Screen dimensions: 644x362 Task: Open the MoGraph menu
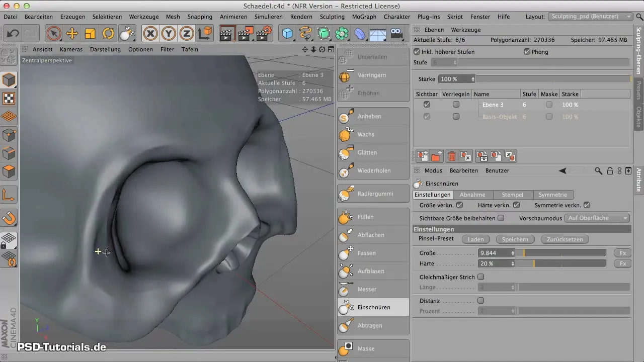[x=364, y=17]
